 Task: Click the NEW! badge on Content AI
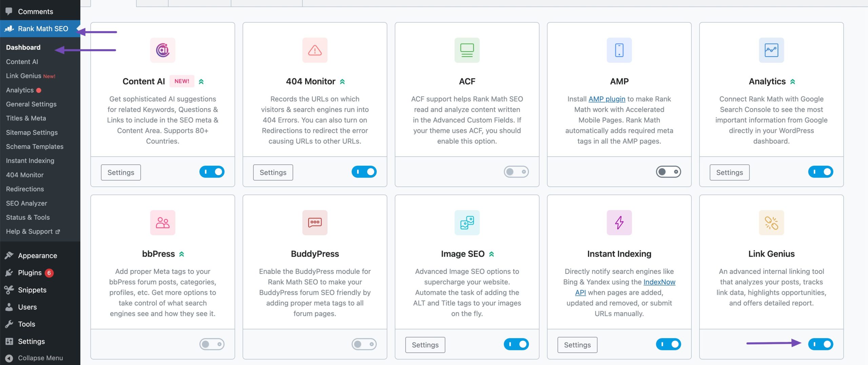182,81
